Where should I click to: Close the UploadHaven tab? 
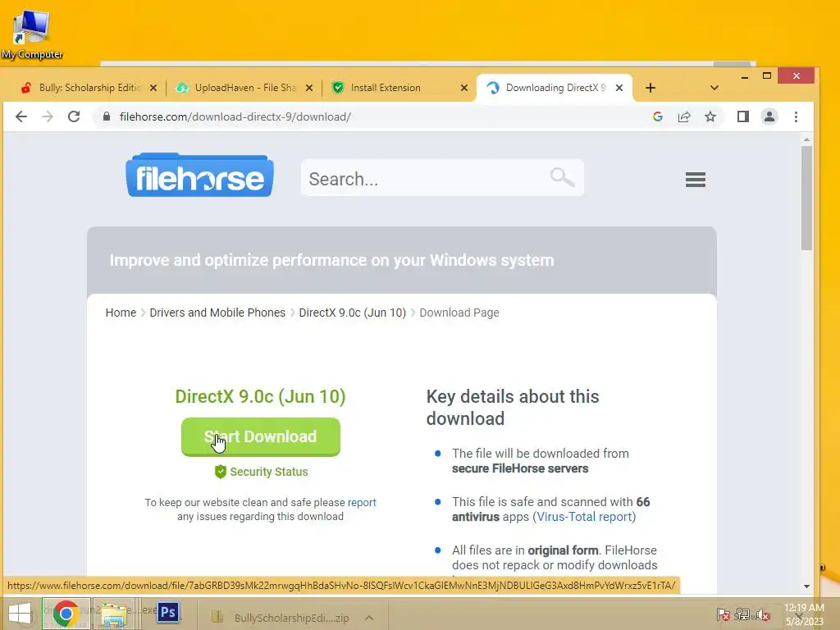point(309,88)
